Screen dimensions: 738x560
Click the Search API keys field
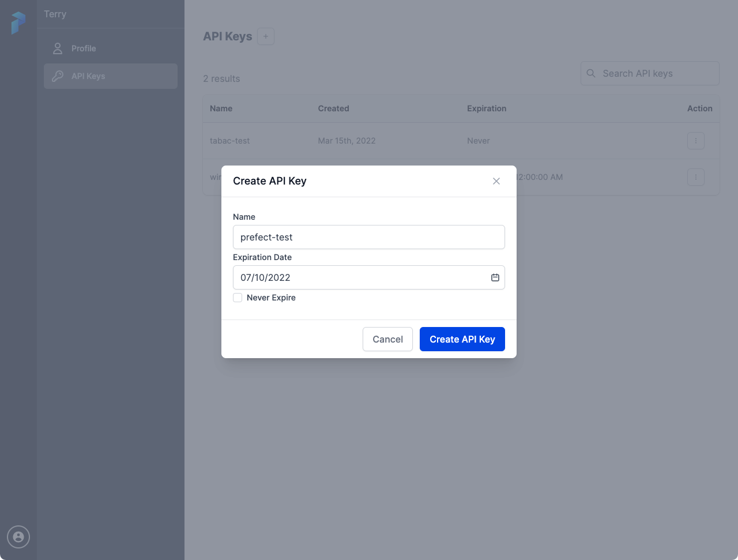coord(650,73)
